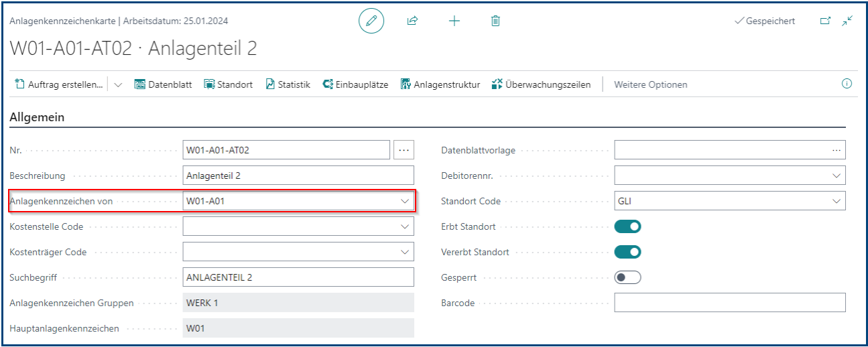Show Weitere Optionen menu

tap(650, 84)
